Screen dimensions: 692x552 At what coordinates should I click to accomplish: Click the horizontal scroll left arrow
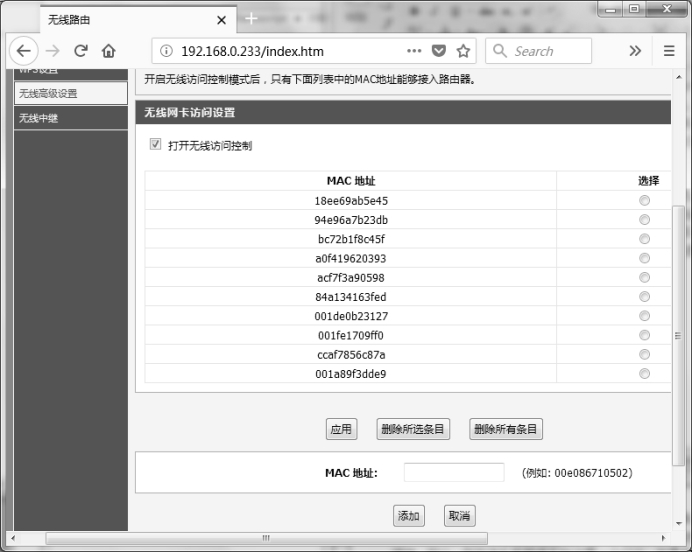tap(13, 538)
